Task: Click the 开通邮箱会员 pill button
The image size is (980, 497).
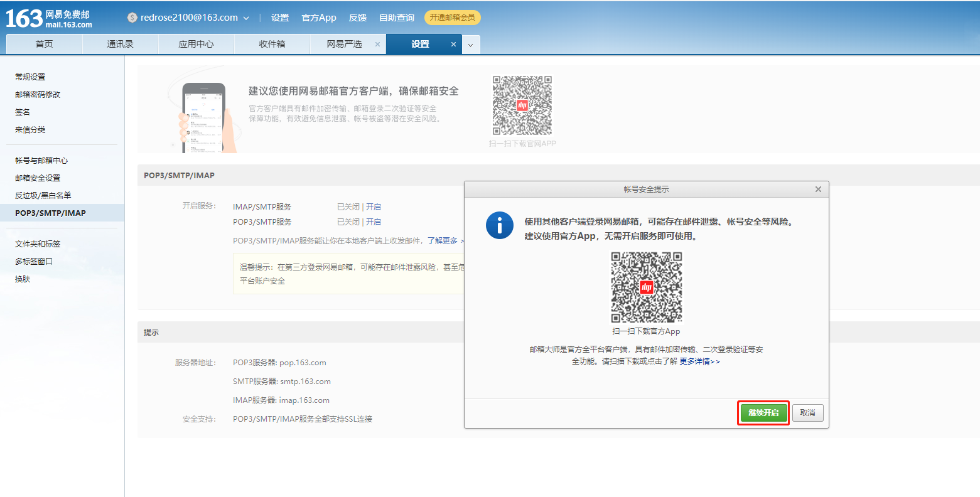Action: [x=452, y=18]
